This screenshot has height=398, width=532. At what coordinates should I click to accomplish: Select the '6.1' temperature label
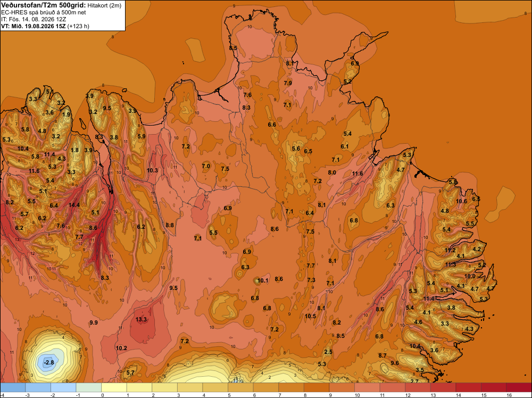click(345, 146)
